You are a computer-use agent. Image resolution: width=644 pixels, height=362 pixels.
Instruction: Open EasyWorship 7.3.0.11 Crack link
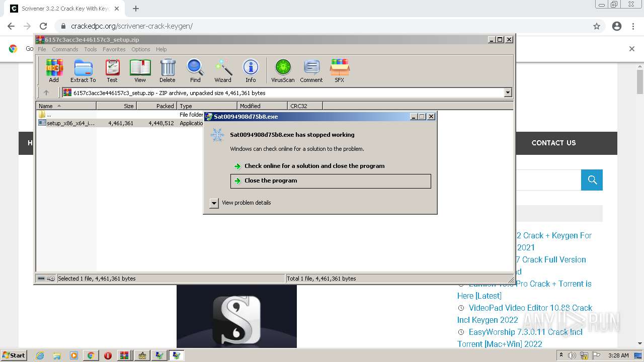point(520,338)
